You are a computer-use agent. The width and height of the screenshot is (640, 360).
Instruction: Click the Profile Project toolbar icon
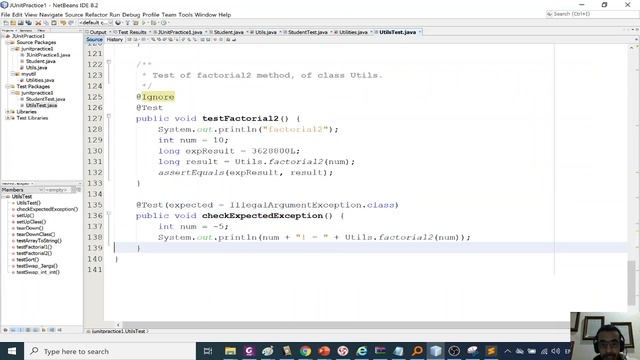pos(164,23)
